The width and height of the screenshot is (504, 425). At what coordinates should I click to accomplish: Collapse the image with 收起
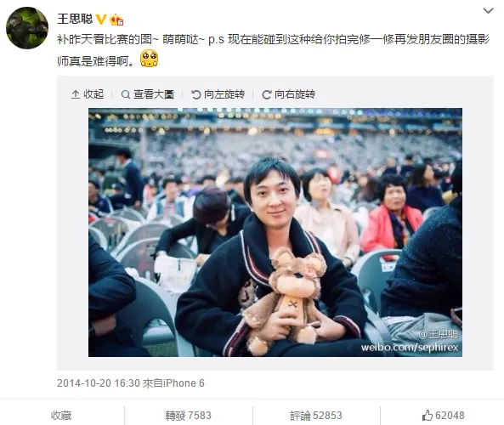(x=88, y=94)
